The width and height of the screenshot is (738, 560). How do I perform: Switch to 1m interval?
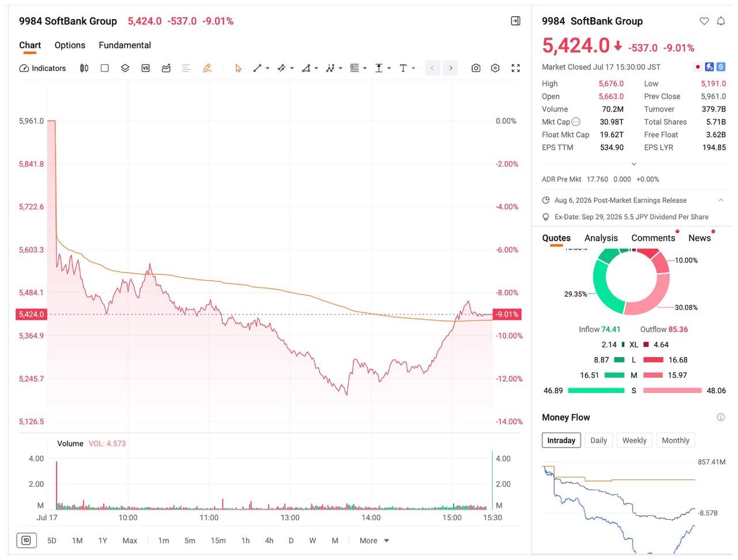164,540
